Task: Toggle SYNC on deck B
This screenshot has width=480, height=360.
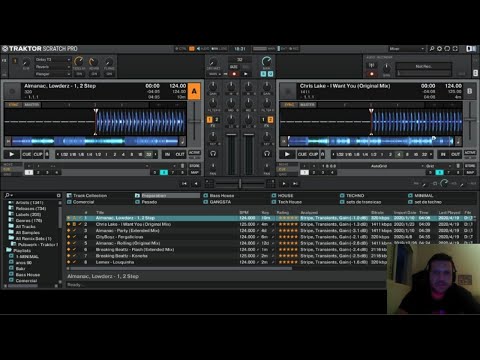Action: point(289,105)
